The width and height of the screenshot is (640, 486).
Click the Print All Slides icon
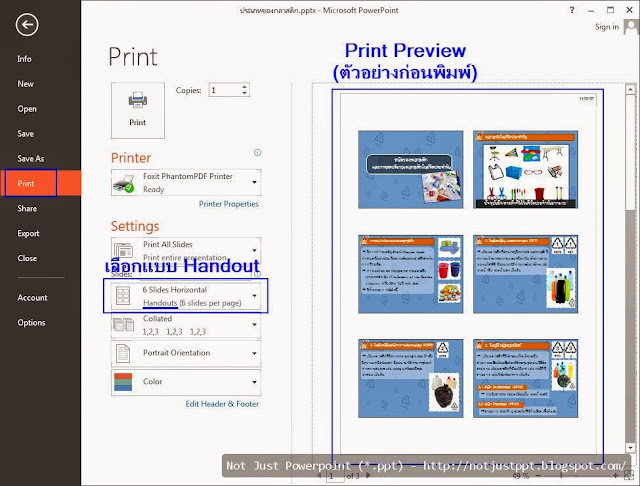[123, 250]
